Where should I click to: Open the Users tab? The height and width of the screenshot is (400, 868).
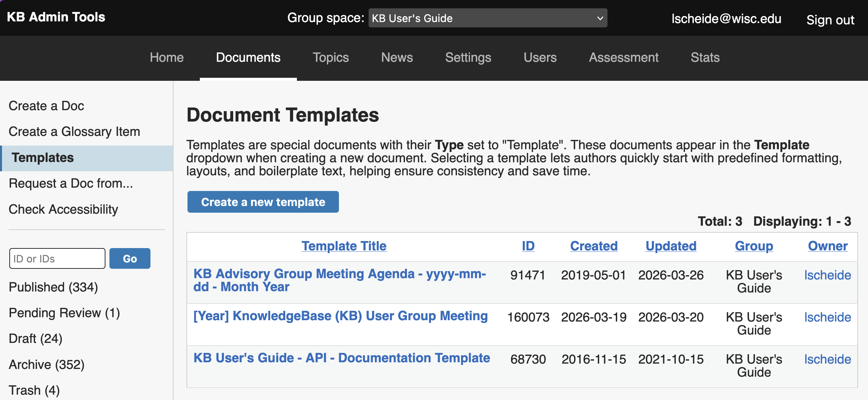540,57
